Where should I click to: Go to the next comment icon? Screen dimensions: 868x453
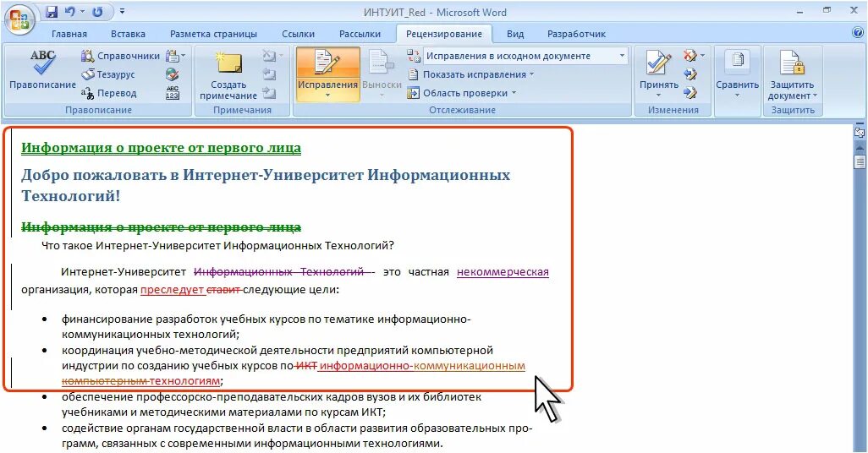pyautogui.click(x=269, y=93)
